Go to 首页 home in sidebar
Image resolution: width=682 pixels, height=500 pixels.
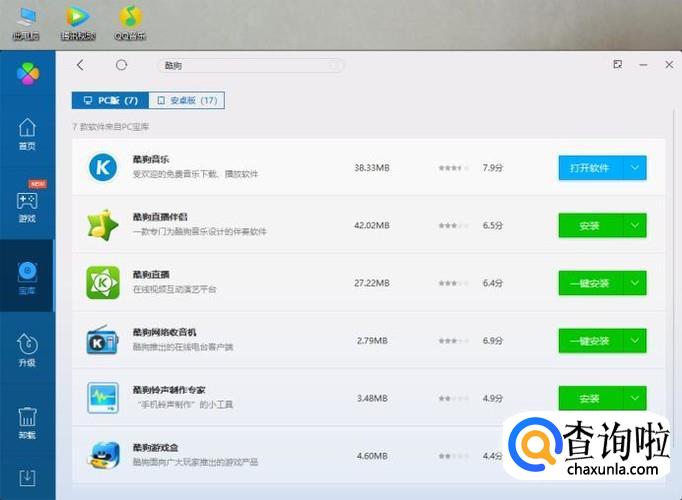point(27,134)
